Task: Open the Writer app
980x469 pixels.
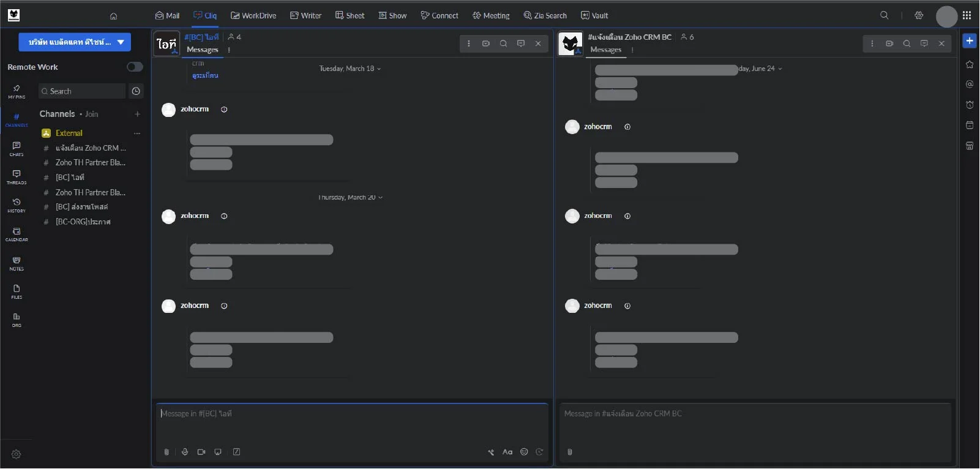Action: point(305,15)
